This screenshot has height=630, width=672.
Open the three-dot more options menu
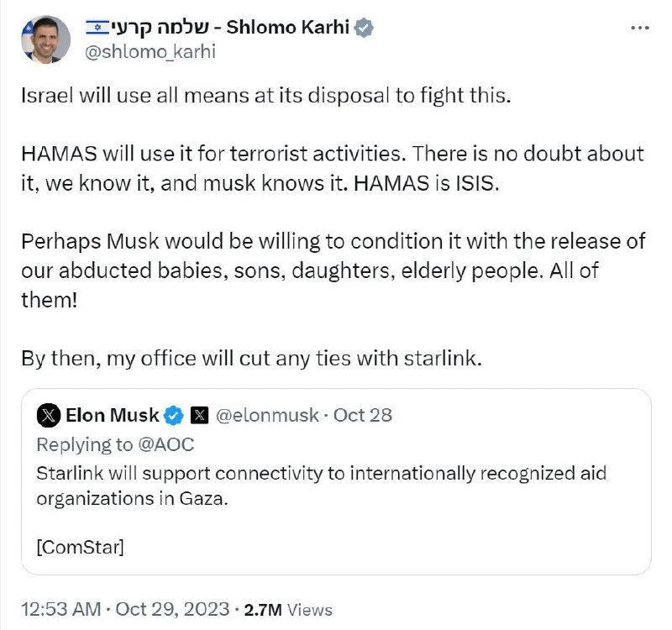tap(640, 28)
